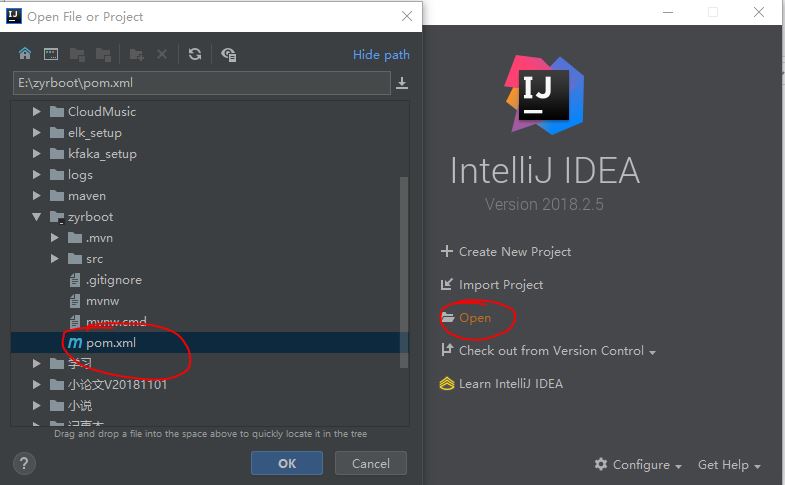Create a new folder via toolbar icon

coord(136,54)
